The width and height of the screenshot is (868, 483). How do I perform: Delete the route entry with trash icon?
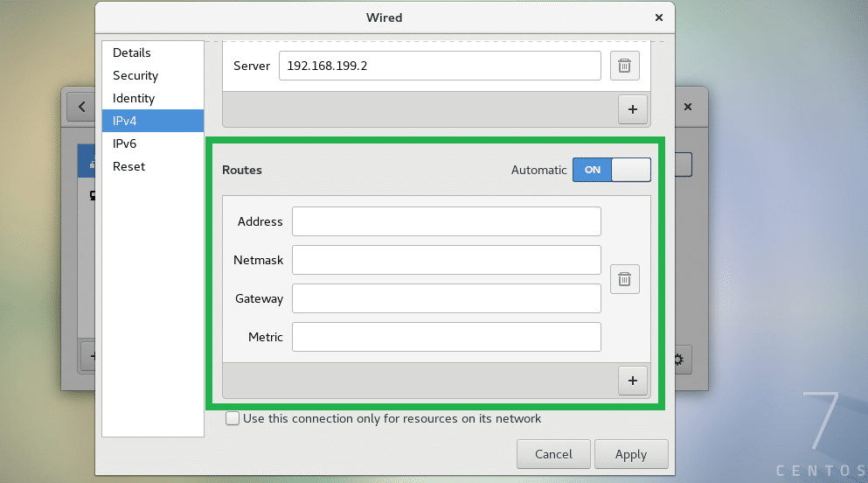pyautogui.click(x=624, y=279)
